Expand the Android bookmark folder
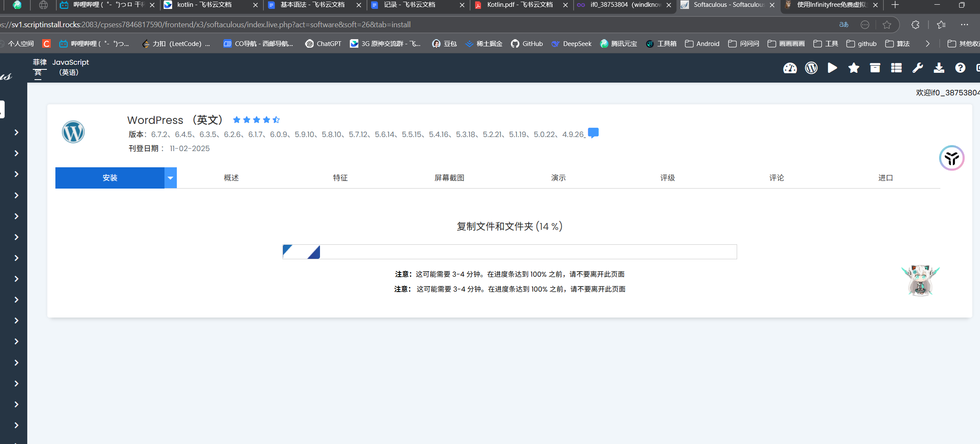 pyautogui.click(x=702, y=44)
